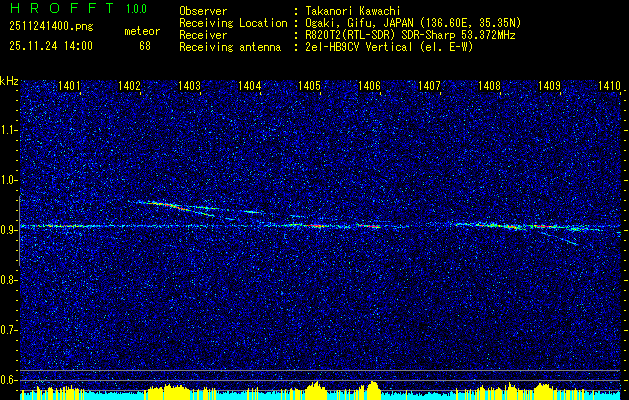Viewport: 629px width, 400px height.
Task: Click the Receiving Location field label
Action: [x=233, y=23]
